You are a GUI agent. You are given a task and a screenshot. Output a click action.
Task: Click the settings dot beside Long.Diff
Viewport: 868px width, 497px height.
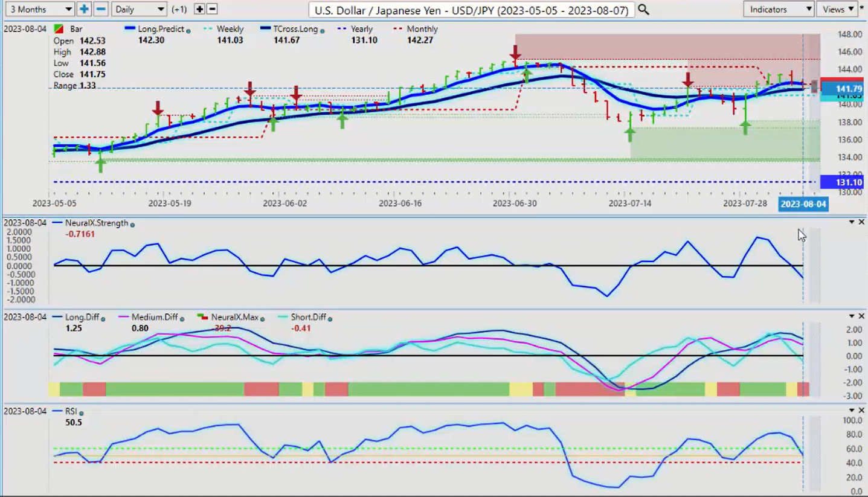(x=103, y=318)
